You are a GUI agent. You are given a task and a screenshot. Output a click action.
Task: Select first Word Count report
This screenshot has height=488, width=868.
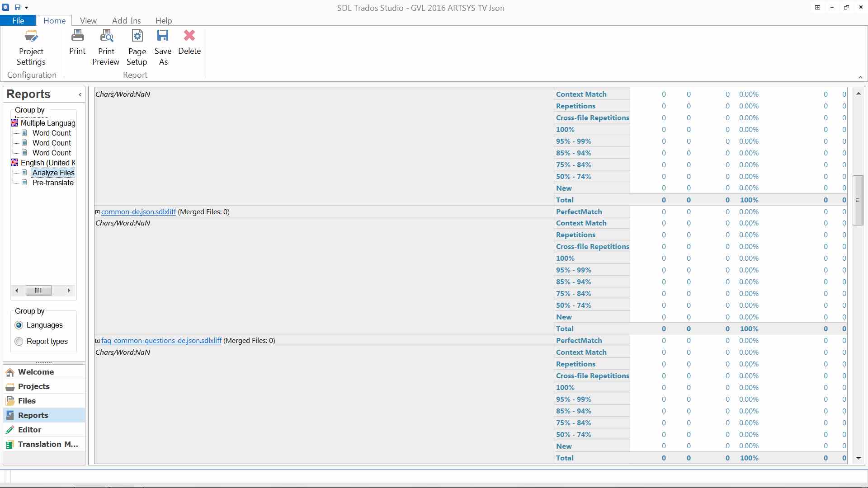coord(52,133)
